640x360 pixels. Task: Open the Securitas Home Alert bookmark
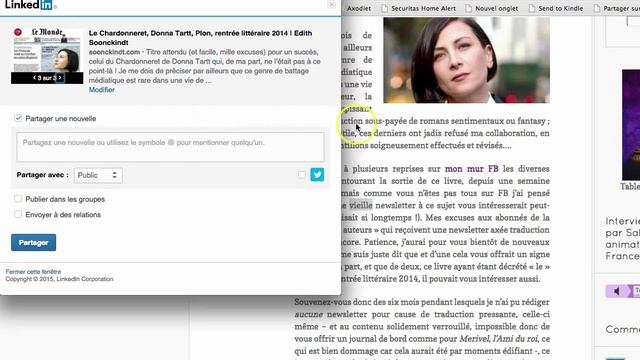click(x=419, y=8)
